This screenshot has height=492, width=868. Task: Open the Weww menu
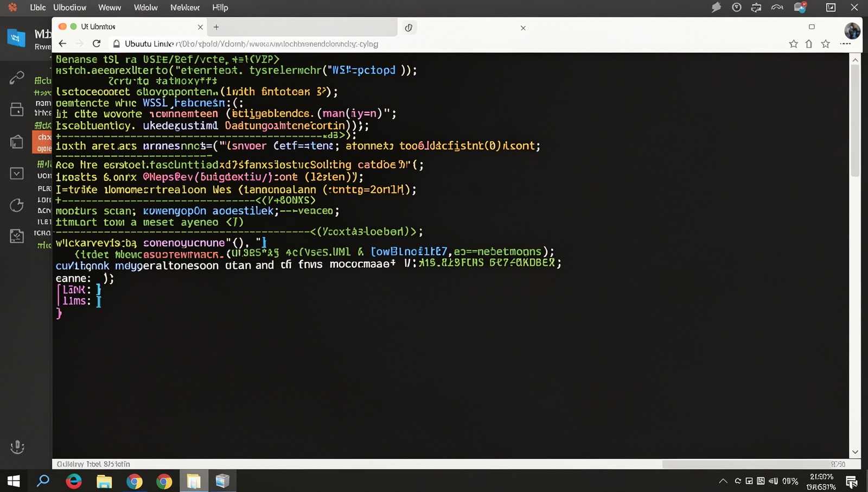pos(110,8)
